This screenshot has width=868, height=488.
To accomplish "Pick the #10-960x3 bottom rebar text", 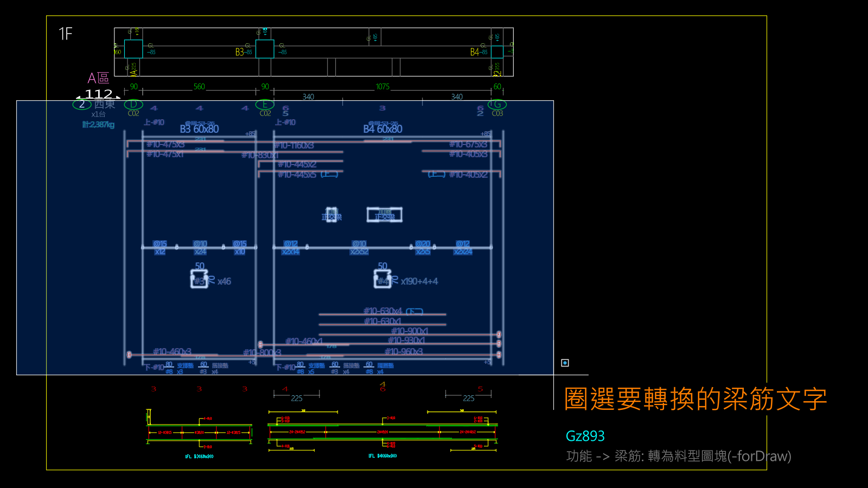I will click(x=404, y=351).
